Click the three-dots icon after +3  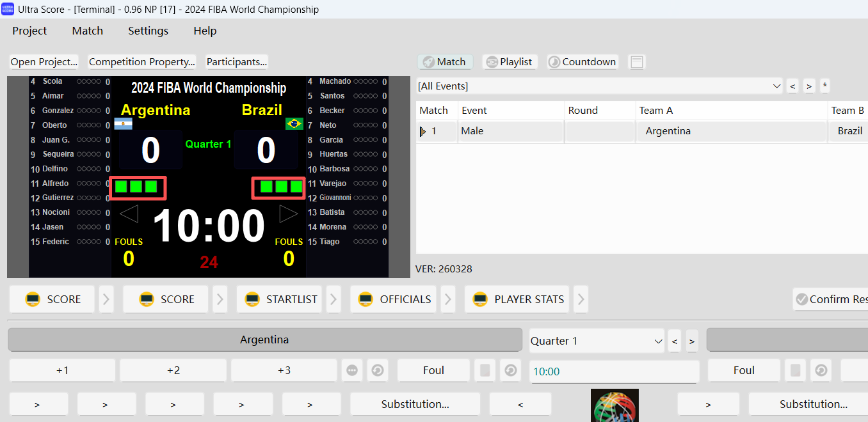[x=352, y=370]
